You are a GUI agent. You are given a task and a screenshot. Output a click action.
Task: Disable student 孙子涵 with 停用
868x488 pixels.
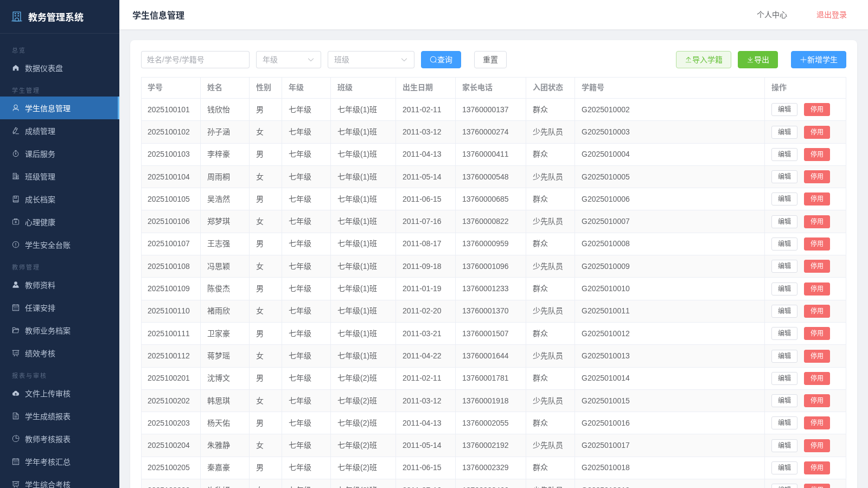click(817, 132)
